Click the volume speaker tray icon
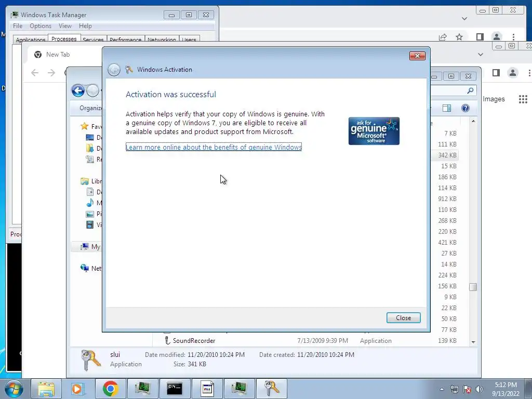The image size is (532, 399). pyautogui.click(x=479, y=389)
